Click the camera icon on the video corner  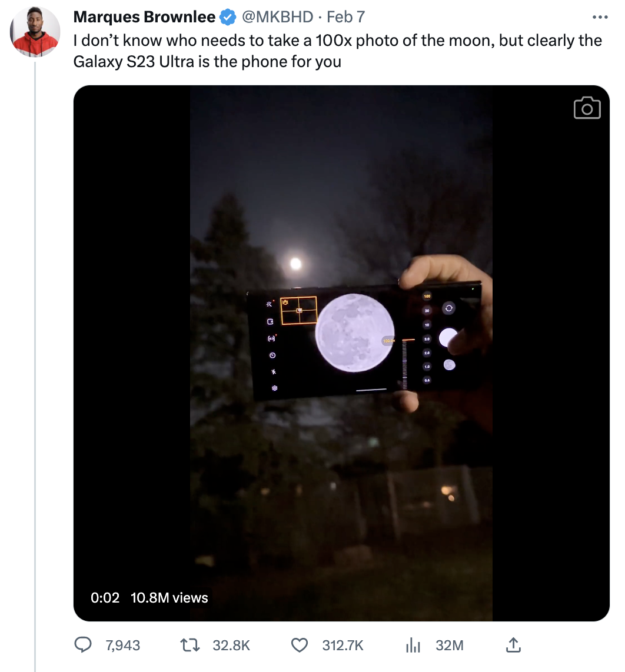(586, 108)
